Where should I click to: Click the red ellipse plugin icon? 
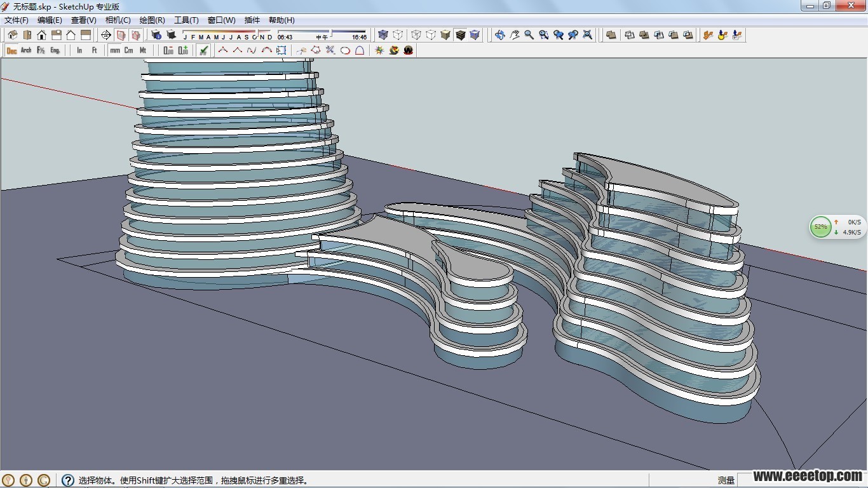point(345,50)
